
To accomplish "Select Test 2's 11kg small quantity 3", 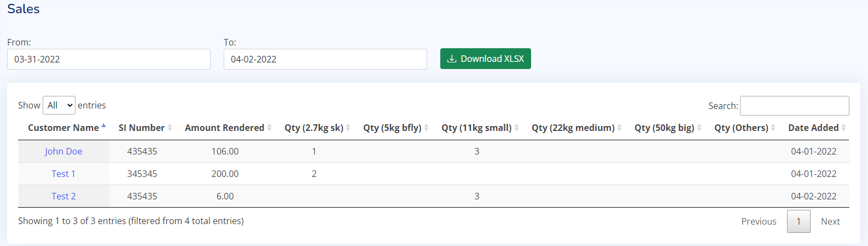I will tap(477, 196).
